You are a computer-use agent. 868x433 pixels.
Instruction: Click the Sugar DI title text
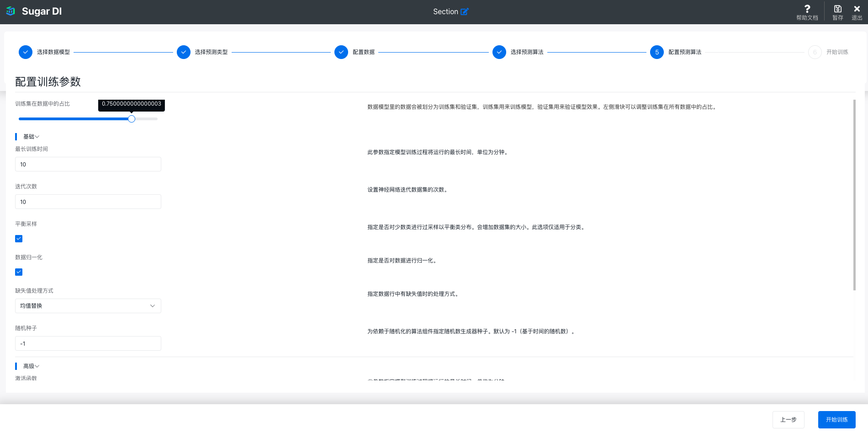42,11
